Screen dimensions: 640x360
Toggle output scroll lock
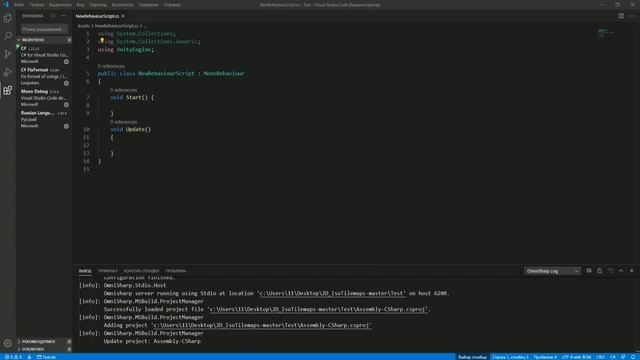[600, 271]
